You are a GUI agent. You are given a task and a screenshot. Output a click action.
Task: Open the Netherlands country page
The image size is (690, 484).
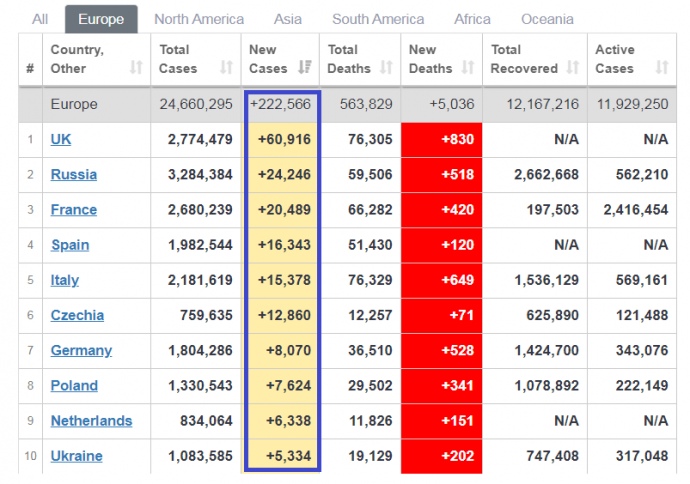point(91,420)
